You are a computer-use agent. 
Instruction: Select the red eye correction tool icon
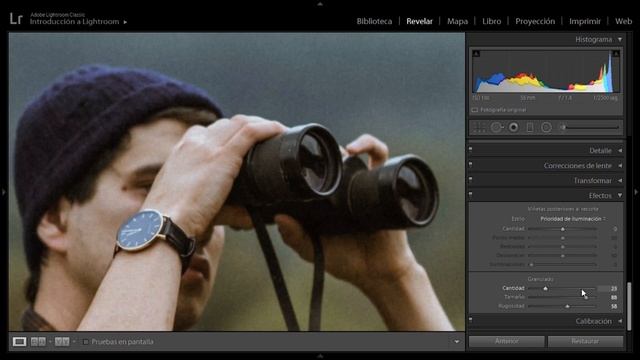pos(513,128)
